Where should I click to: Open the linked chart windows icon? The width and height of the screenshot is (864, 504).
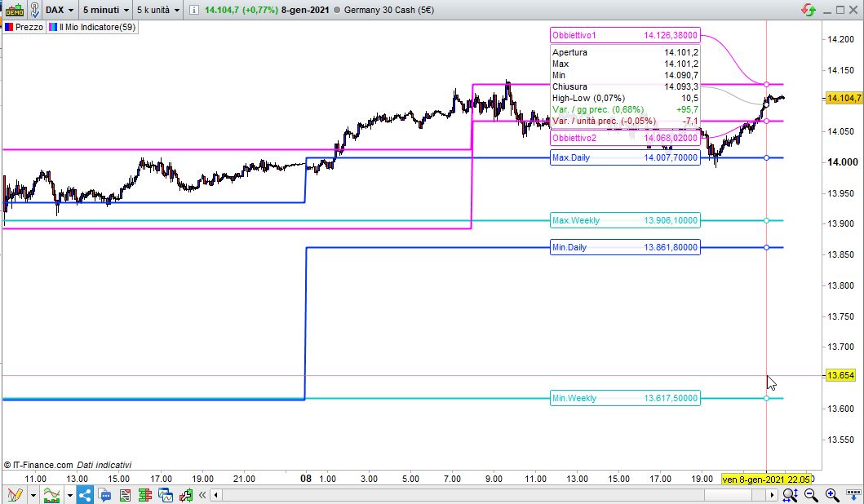(x=166, y=495)
